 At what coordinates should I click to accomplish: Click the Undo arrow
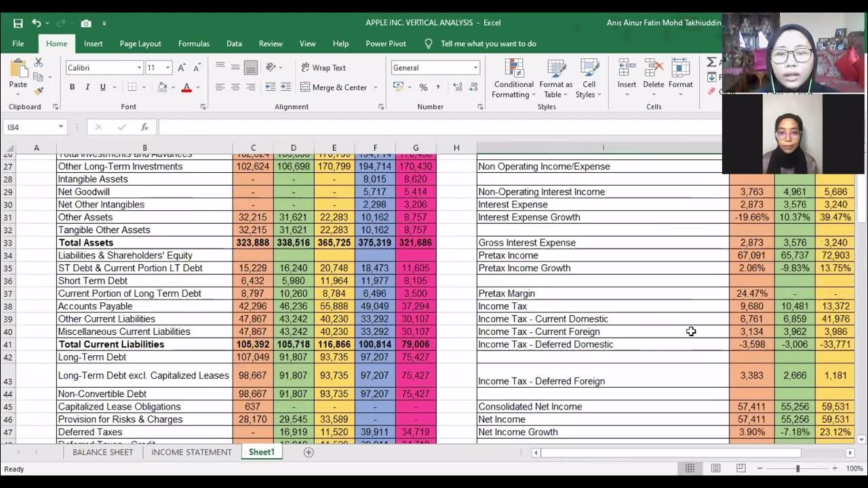36,23
